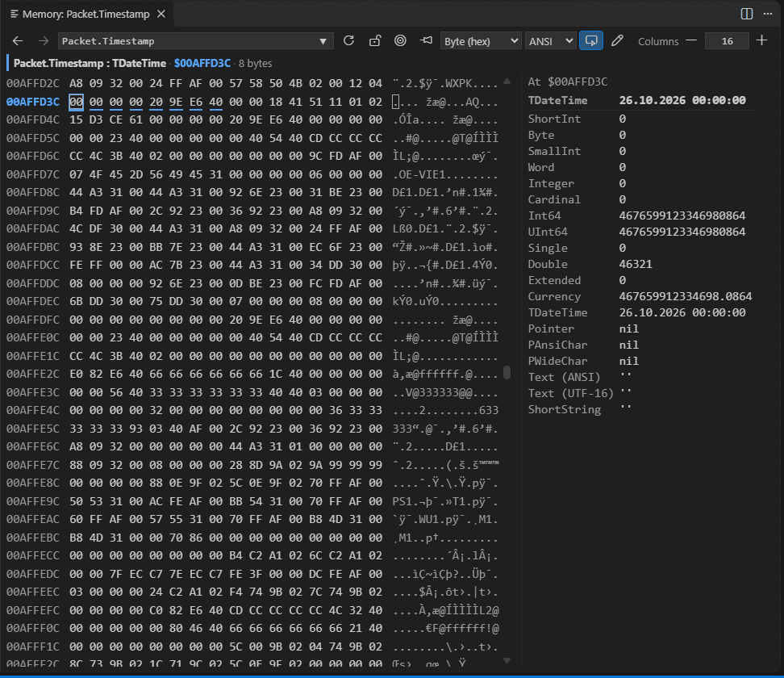Viewport: 784px width, 678px height.
Task: Click the bold TDateTime value 26.10.2026
Action: [682, 101]
